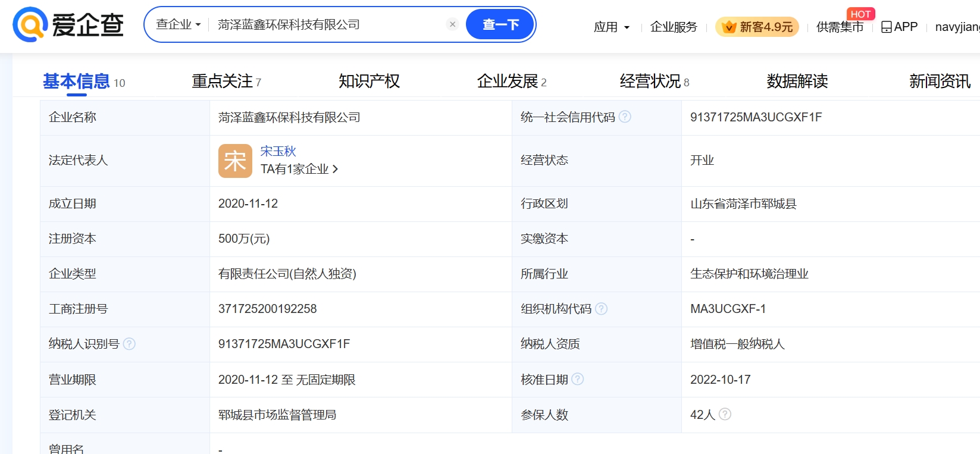Click the HOT badge above 供需集市

[860, 14]
